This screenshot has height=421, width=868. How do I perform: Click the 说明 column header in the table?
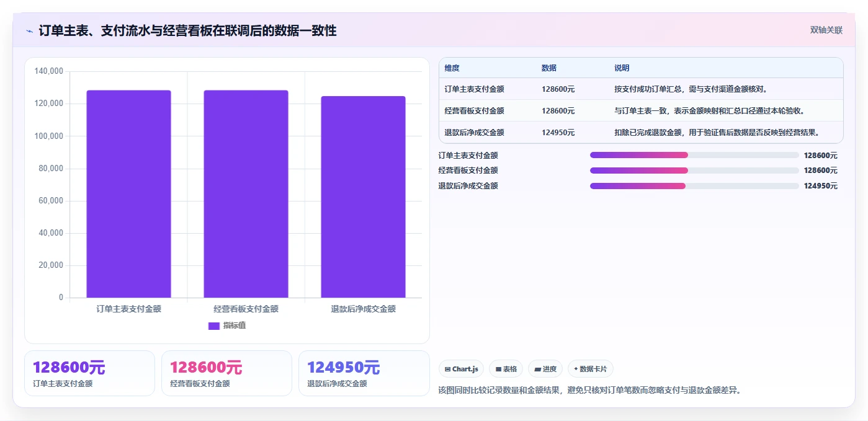point(622,68)
